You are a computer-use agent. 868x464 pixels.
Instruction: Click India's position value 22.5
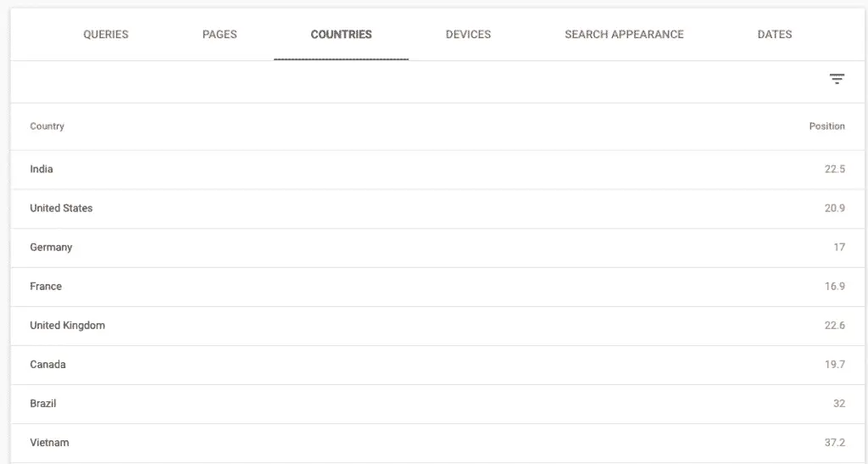[834, 170]
